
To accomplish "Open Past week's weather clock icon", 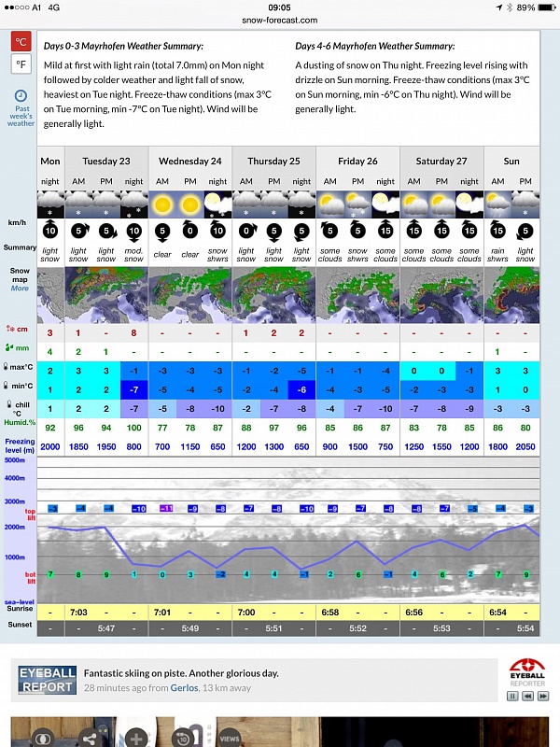I will (x=21, y=96).
